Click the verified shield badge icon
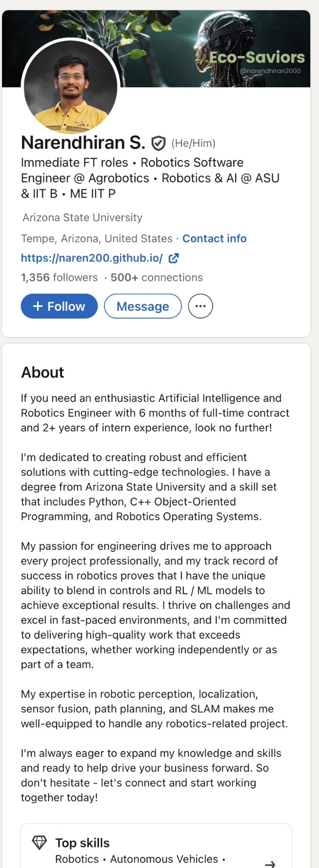 pos(158,143)
